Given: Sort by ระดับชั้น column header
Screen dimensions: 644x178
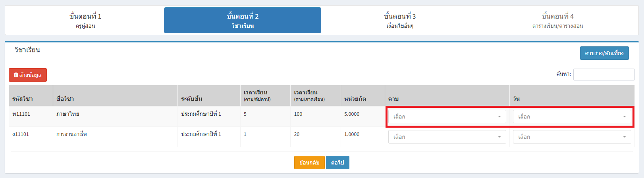Looking at the screenshot, I should (209, 96).
